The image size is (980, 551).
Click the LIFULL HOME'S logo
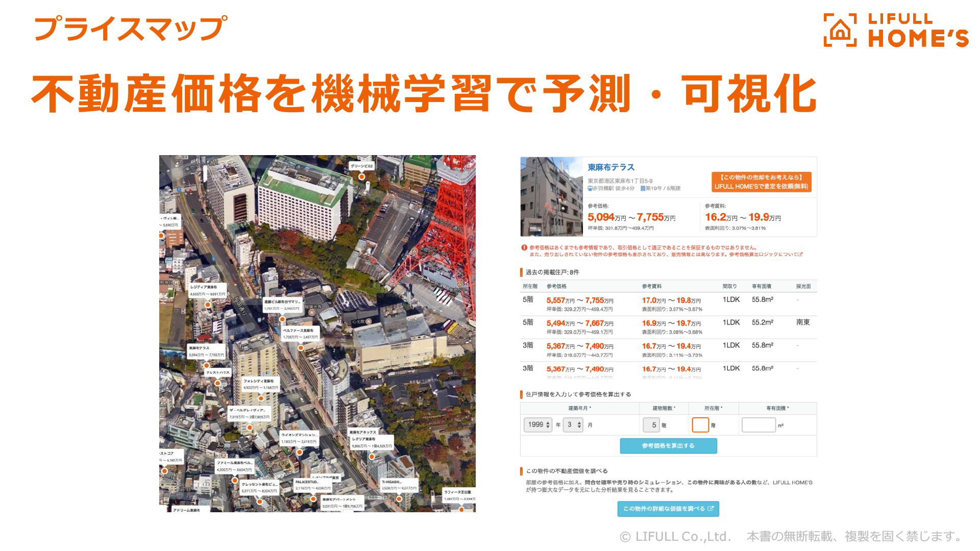coord(896,31)
